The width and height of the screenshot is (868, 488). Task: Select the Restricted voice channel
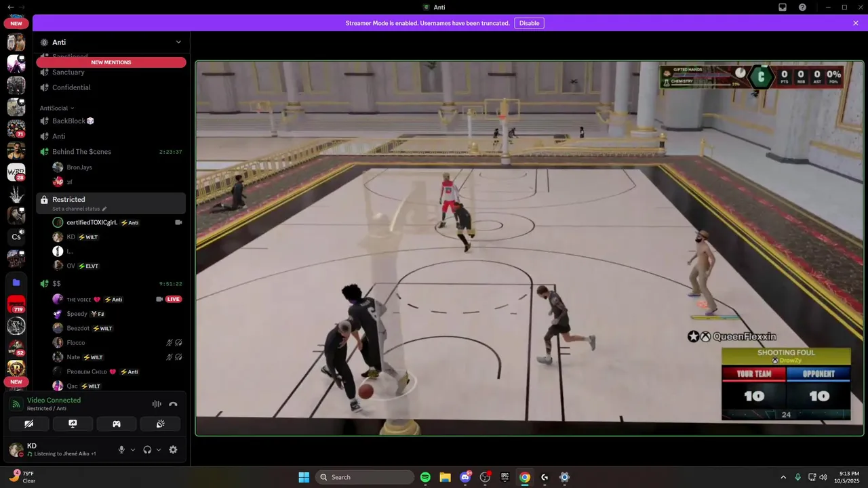(x=111, y=203)
